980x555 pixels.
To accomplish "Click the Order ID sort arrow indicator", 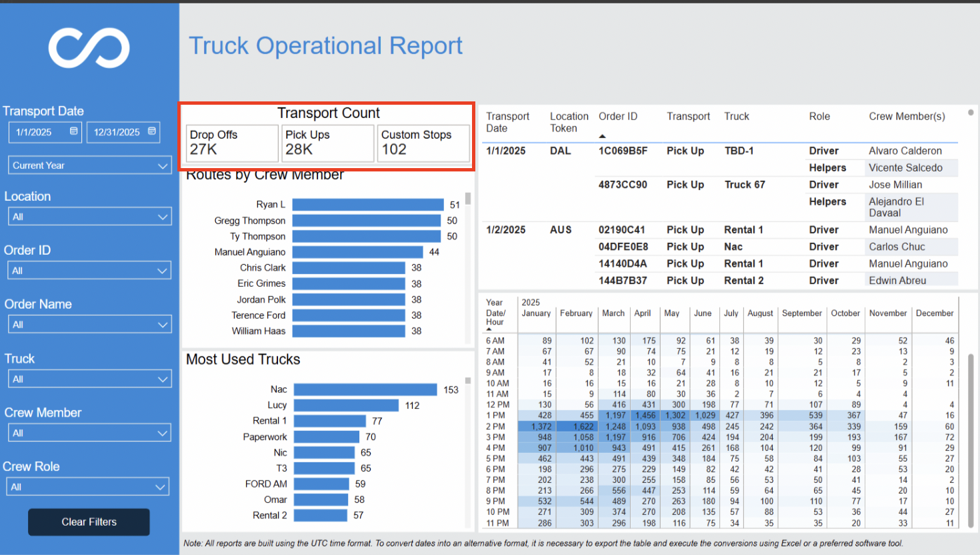I will click(603, 136).
